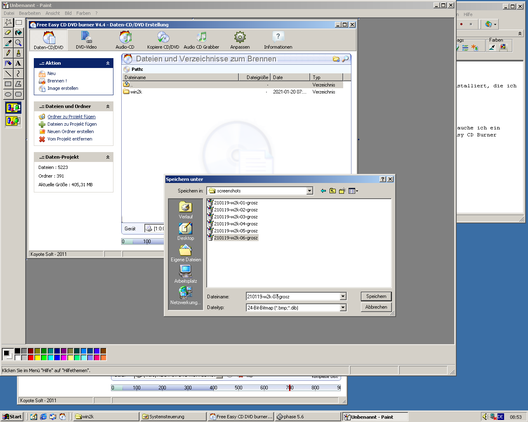Select file 210119-w2k-01-grosz

click(x=233, y=203)
